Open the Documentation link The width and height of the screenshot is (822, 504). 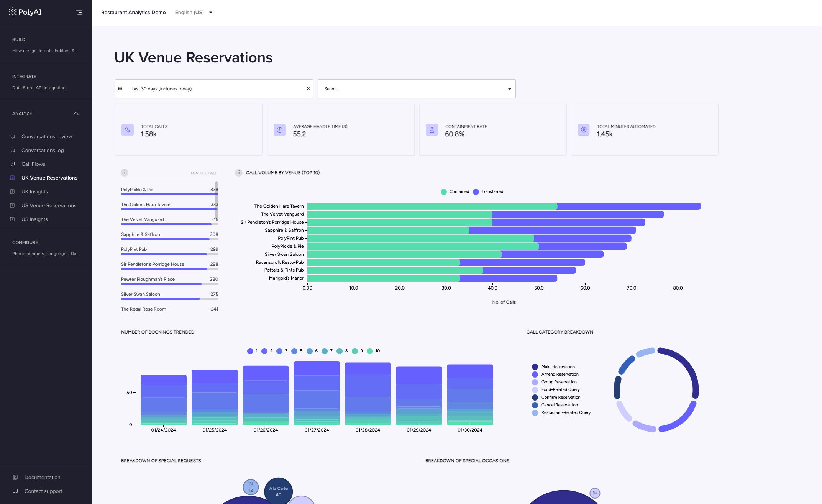point(42,477)
